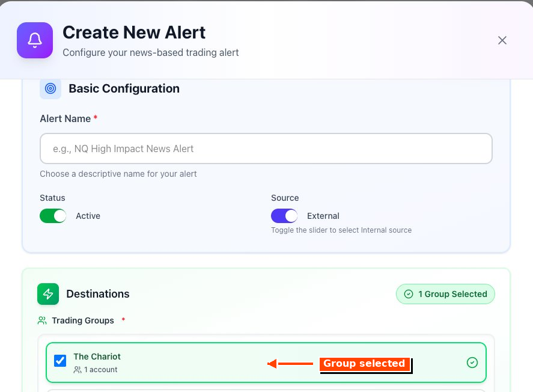Click the 'Basic Configuration' section title

pyautogui.click(x=124, y=88)
